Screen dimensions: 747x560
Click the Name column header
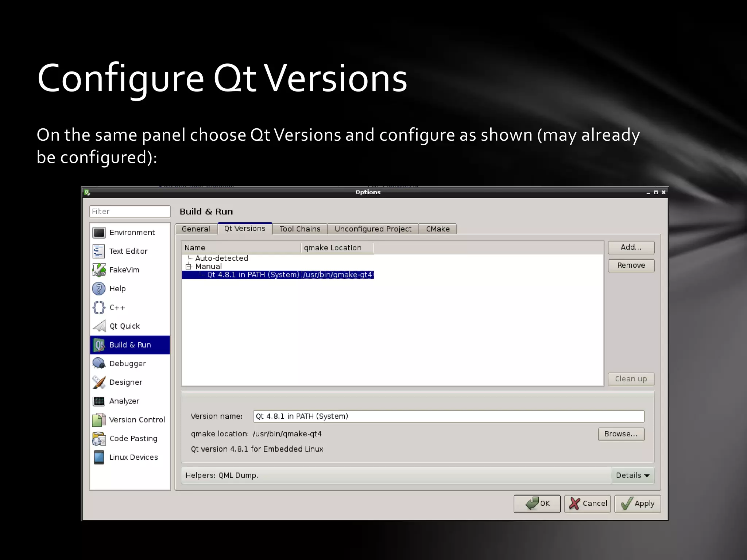tap(241, 248)
